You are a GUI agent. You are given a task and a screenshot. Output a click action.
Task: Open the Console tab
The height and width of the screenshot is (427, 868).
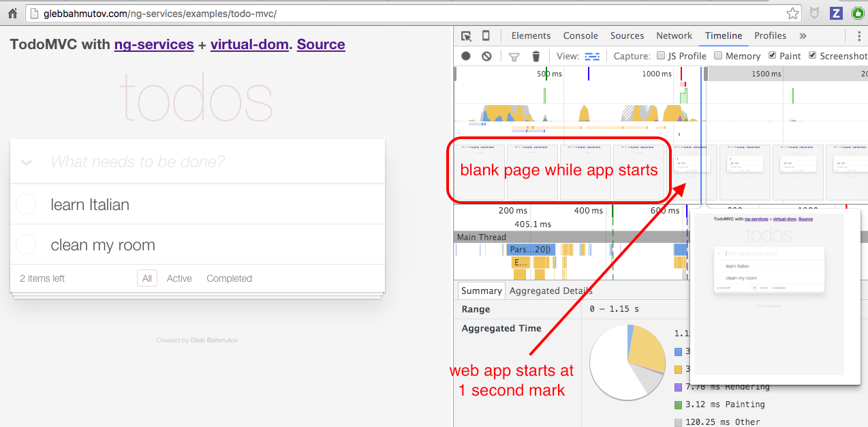(x=580, y=36)
